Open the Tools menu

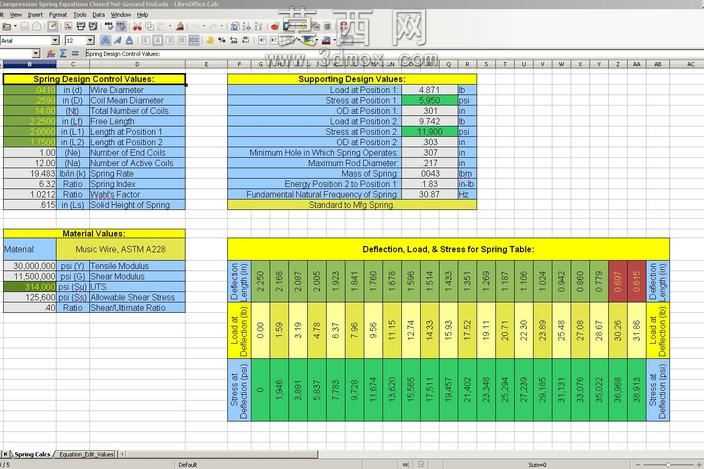pyautogui.click(x=80, y=14)
